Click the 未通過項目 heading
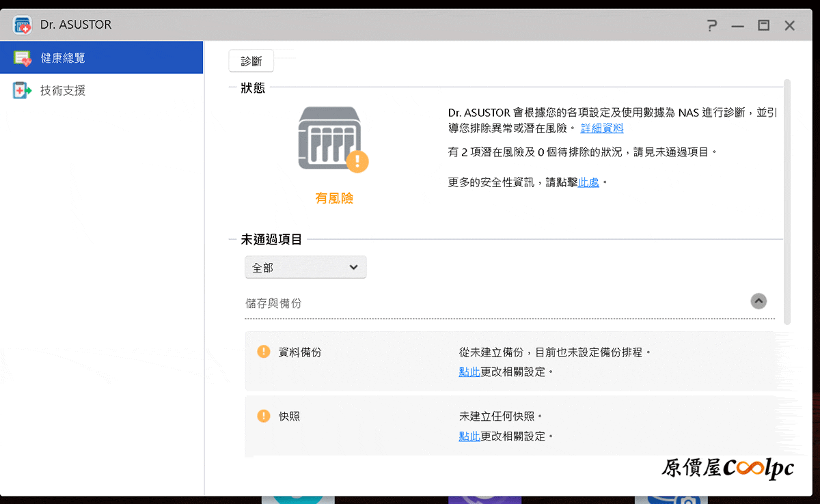 (271, 240)
